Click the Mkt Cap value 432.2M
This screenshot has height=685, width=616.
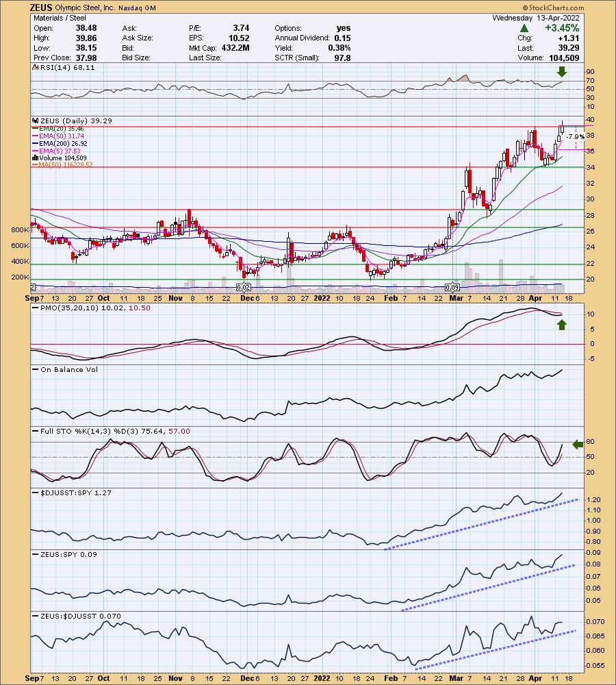[x=235, y=48]
